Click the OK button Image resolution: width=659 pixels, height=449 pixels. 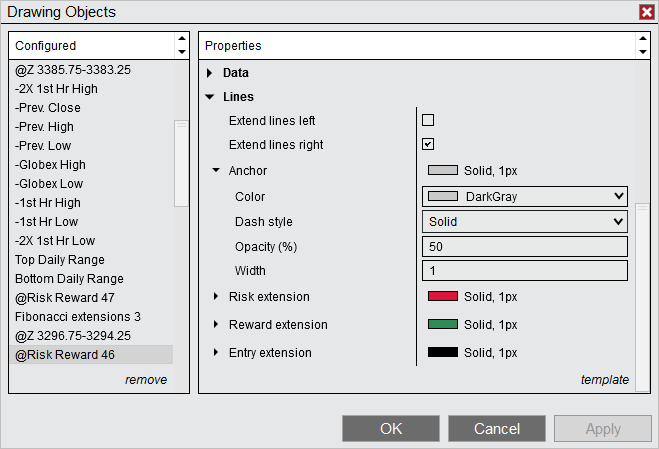[391, 428]
